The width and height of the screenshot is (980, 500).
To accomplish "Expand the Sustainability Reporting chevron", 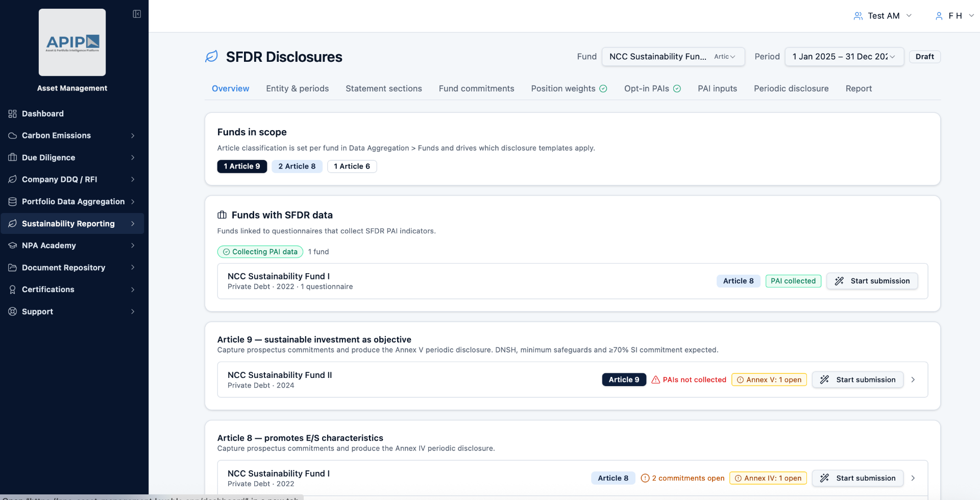I will point(133,223).
